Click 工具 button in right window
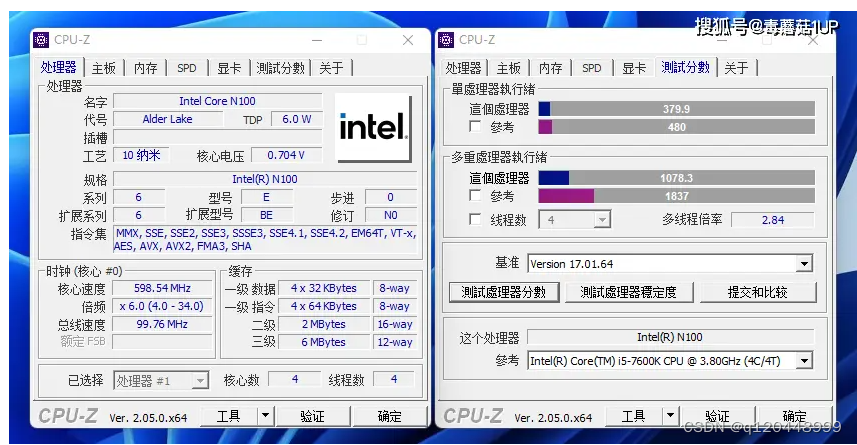This screenshot has width=857, height=445. pyautogui.click(x=633, y=416)
